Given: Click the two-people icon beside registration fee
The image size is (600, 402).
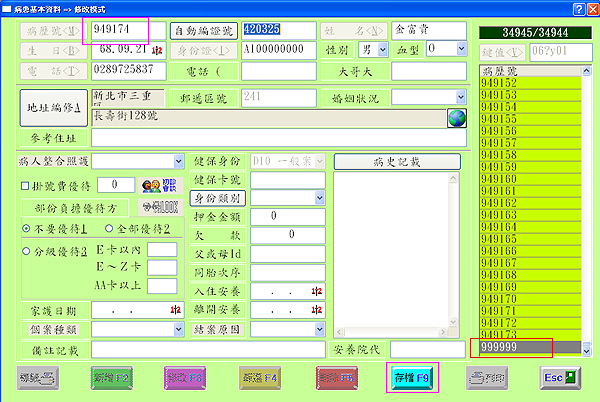Looking at the screenshot, I should (152, 185).
